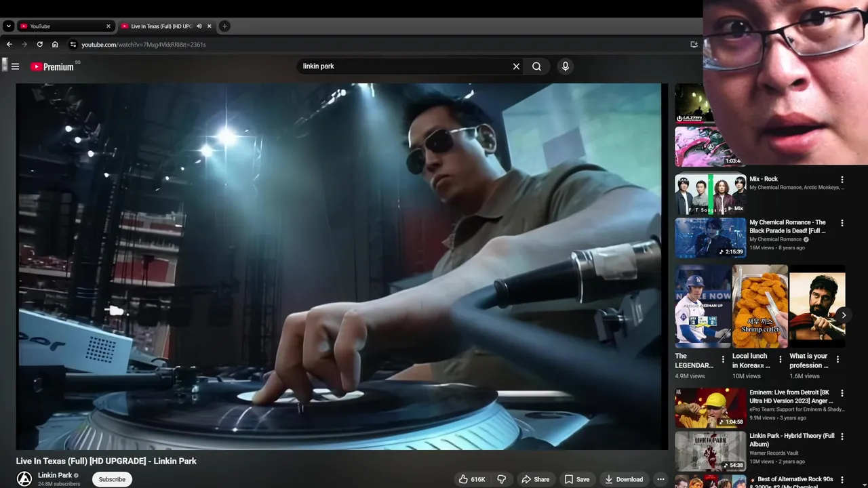This screenshot has width=868, height=488.
Task: Open 'The LEGENDAR...' Short thumbnail
Action: pyautogui.click(x=703, y=306)
